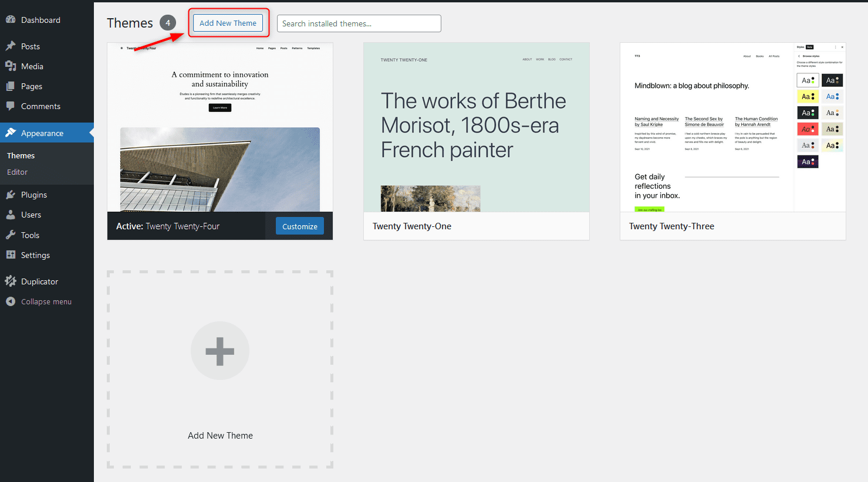Click the Posts pushpin icon

(x=11, y=46)
